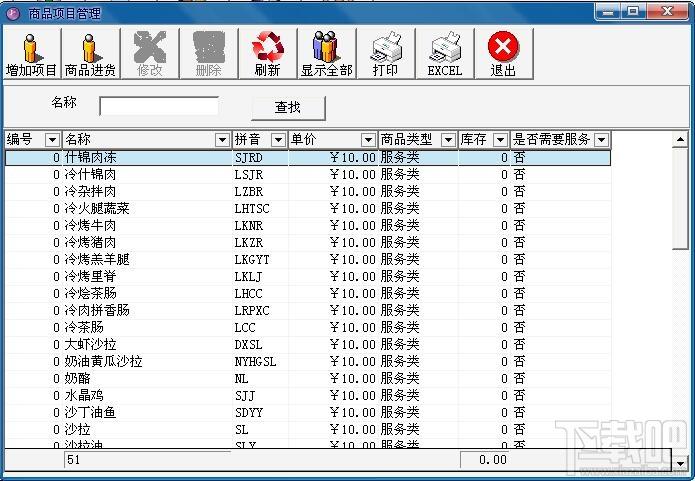Maximize the 商品项目管理 window
This screenshot has height=481, width=695.
click(x=634, y=11)
